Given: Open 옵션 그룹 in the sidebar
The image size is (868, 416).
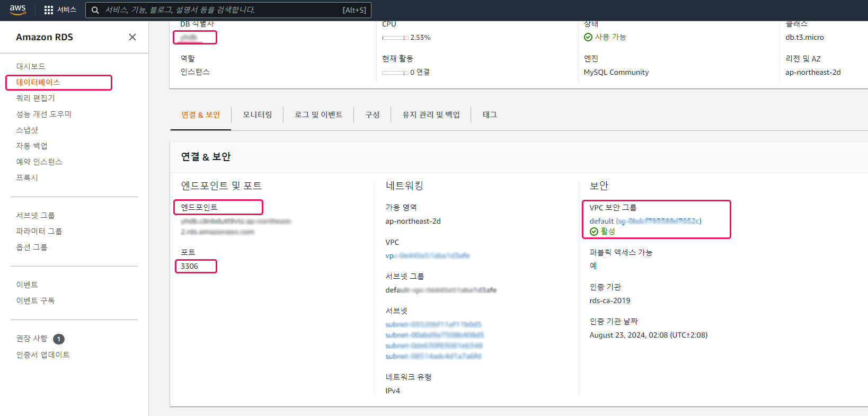Looking at the screenshot, I should 32,247.
